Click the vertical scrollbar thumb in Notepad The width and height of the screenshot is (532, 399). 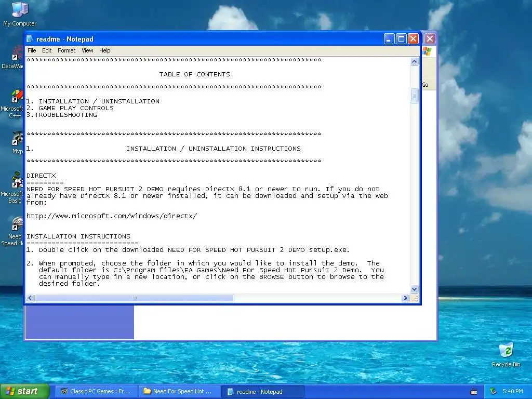[x=414, y=96]
